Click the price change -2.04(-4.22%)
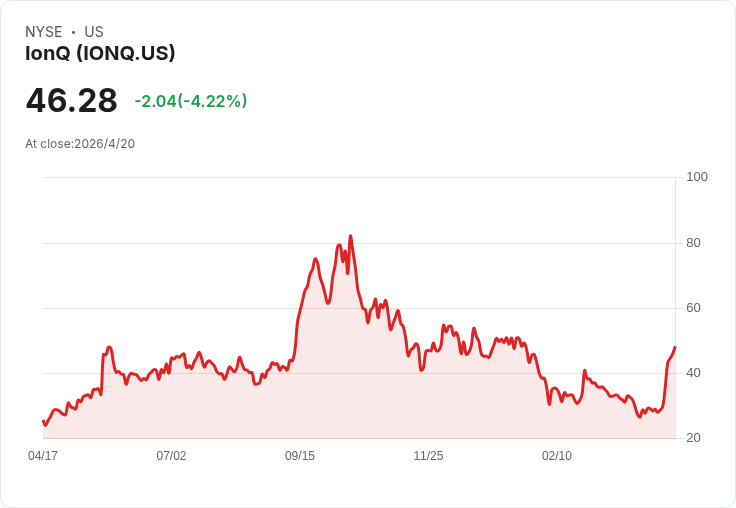This screenshot has height=508, width=736. [191, 101]
